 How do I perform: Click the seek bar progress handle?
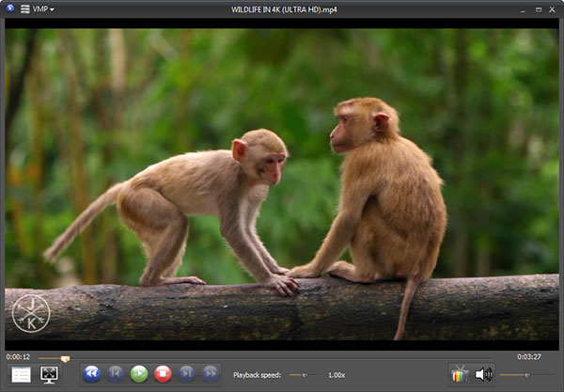65,358
